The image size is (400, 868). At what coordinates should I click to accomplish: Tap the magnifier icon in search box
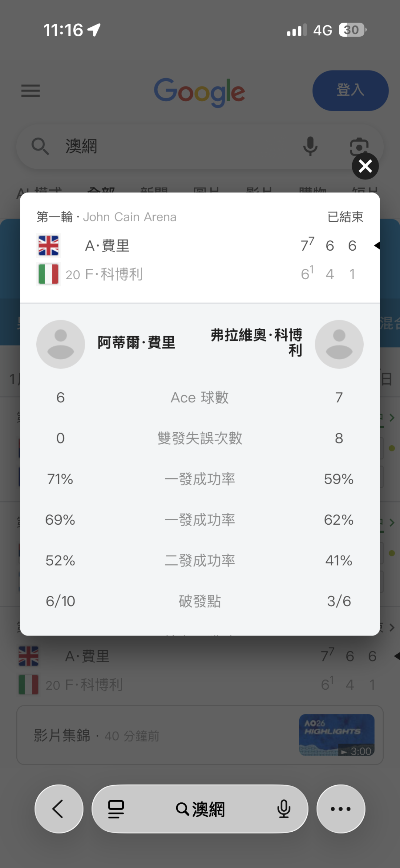coord(40,146)
